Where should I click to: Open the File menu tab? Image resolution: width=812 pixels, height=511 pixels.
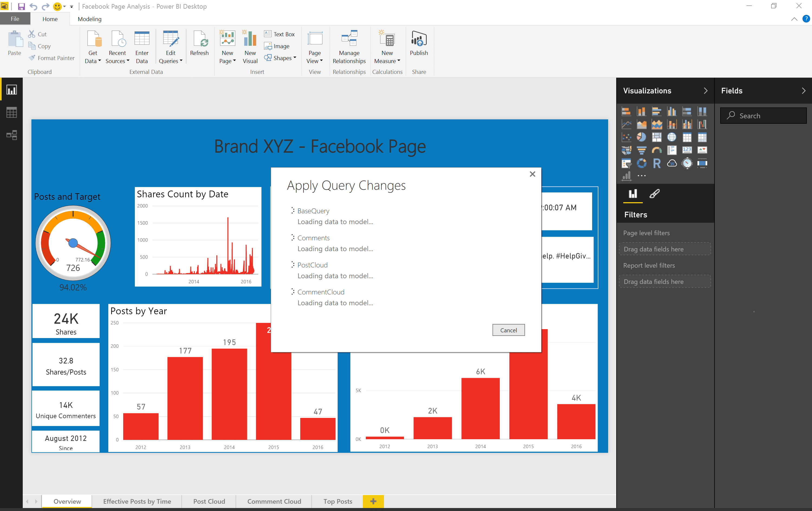coord(15,19)
